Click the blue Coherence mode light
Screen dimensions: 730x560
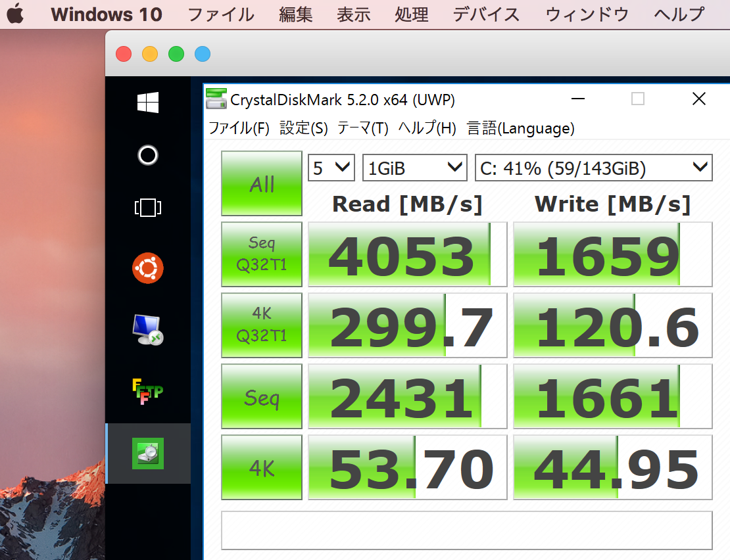[203, 54]
